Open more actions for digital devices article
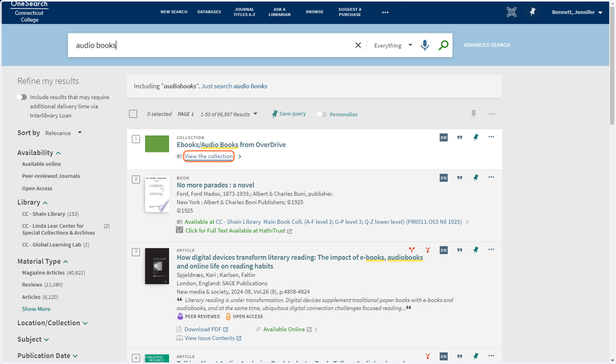616x364 pixels. point(491,250)
